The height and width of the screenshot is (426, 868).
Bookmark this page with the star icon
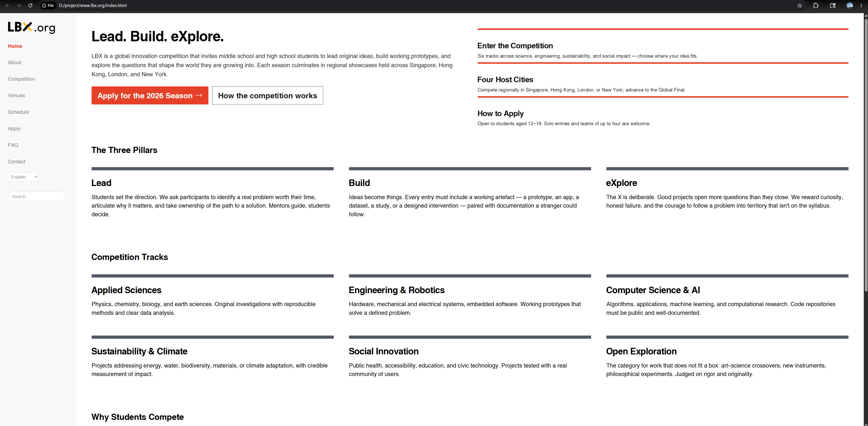coord(800,5)
